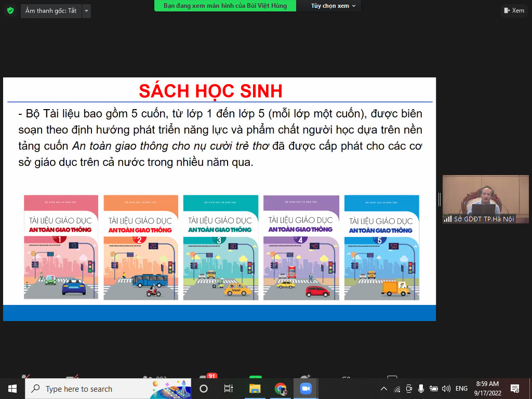The height and width of the screenshot is (399, 532).
Task: Switch to Google Chrome on taskbar
Action: 281,389
